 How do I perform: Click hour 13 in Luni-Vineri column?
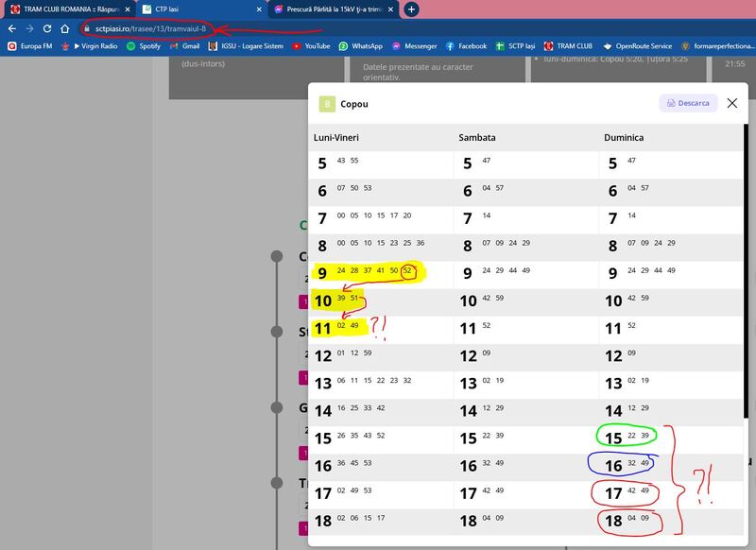322,384
